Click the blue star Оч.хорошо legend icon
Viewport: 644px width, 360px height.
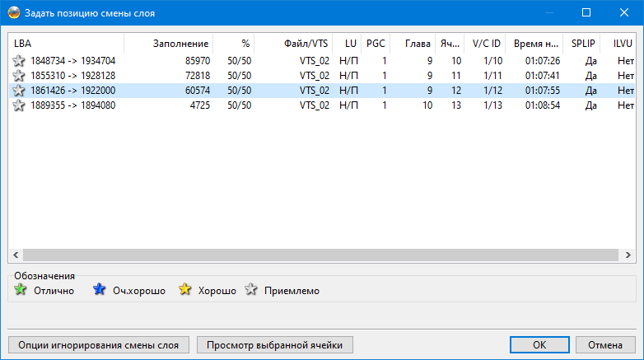coord(100,290)
